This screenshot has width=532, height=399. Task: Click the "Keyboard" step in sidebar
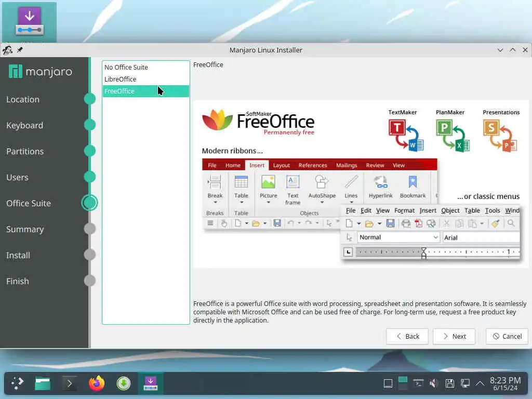pyautogui.click(x=25, y=125)
